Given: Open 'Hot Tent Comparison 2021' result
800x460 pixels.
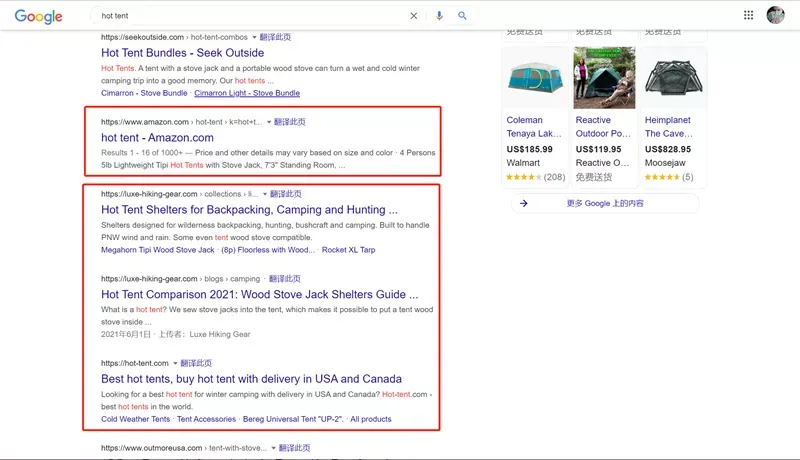Looking at the screenshot, I should click(260, 295).
